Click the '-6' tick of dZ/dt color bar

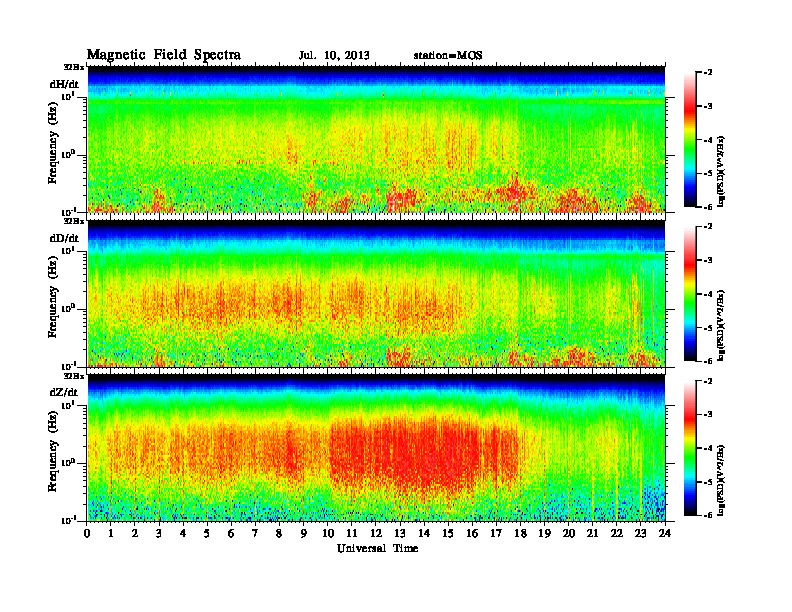[708, 515]
